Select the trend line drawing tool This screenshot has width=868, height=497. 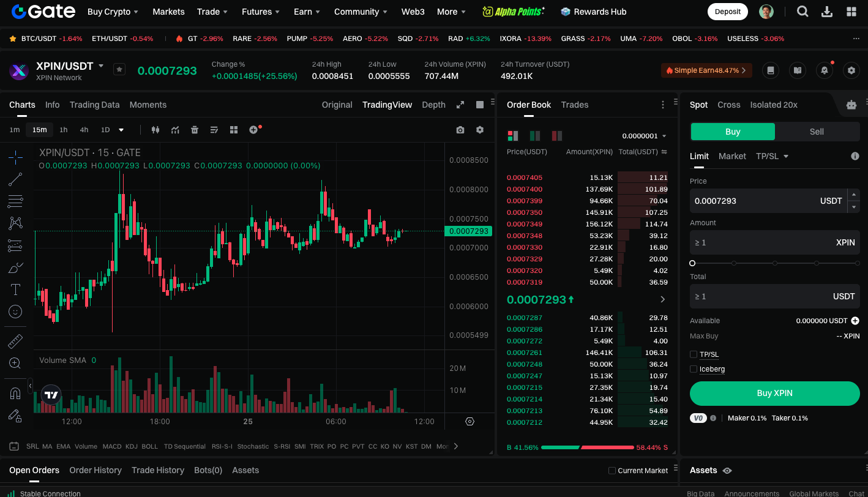pyautogui.click(x=15, y=179)
